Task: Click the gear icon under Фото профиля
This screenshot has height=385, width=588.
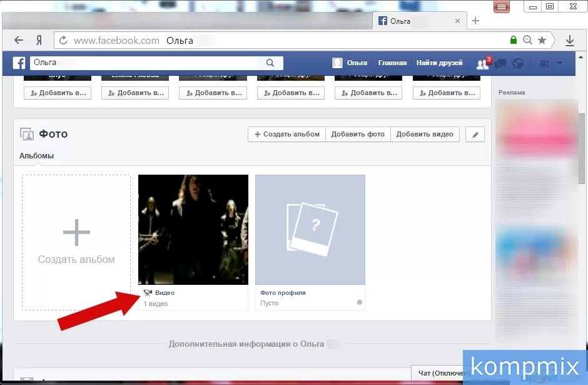Action: point(359,302)
